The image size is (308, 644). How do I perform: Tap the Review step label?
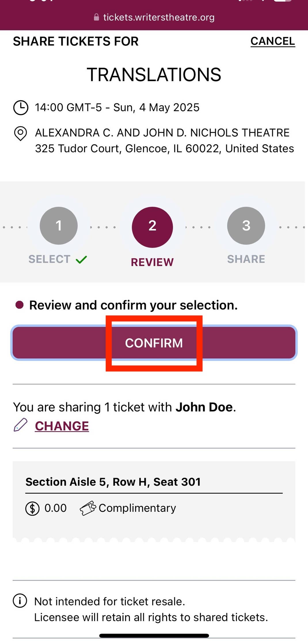[152, 262]
